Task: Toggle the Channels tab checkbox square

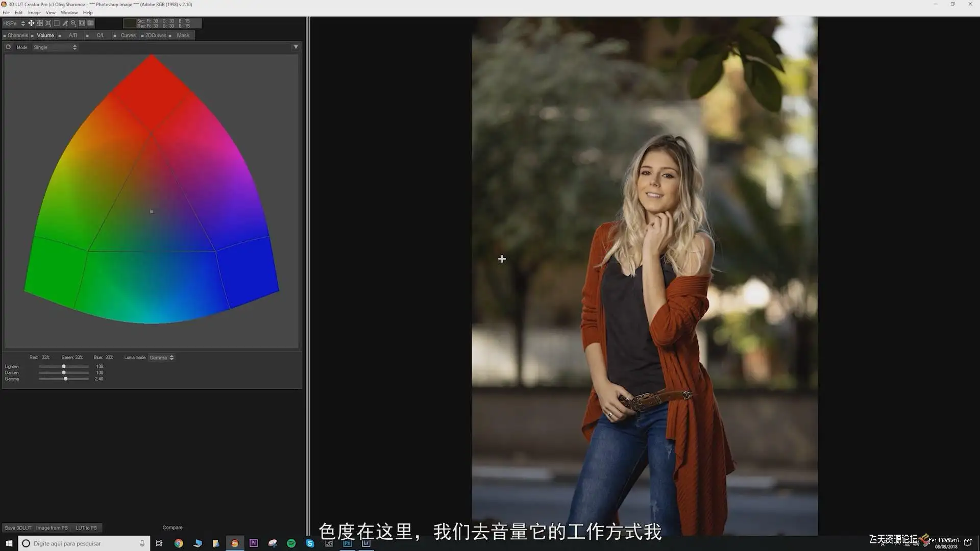Action: 5,36
